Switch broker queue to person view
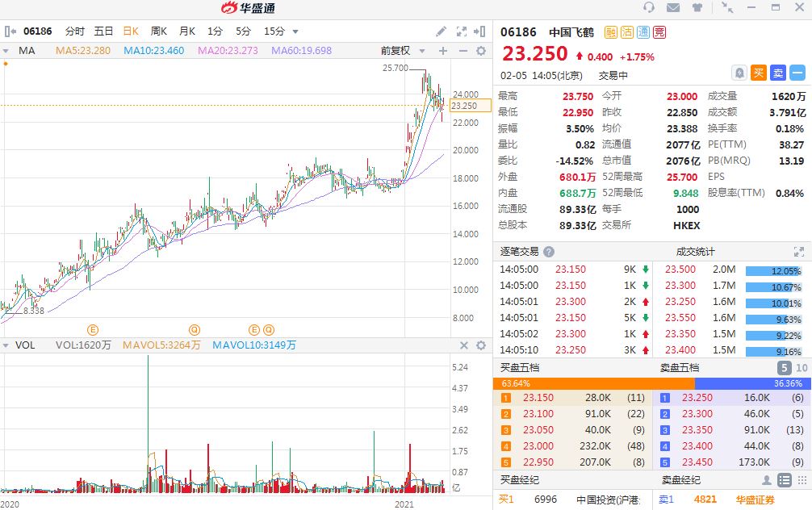Image resolution: width=812 pixels, height=510 pixels. [767, 480]
